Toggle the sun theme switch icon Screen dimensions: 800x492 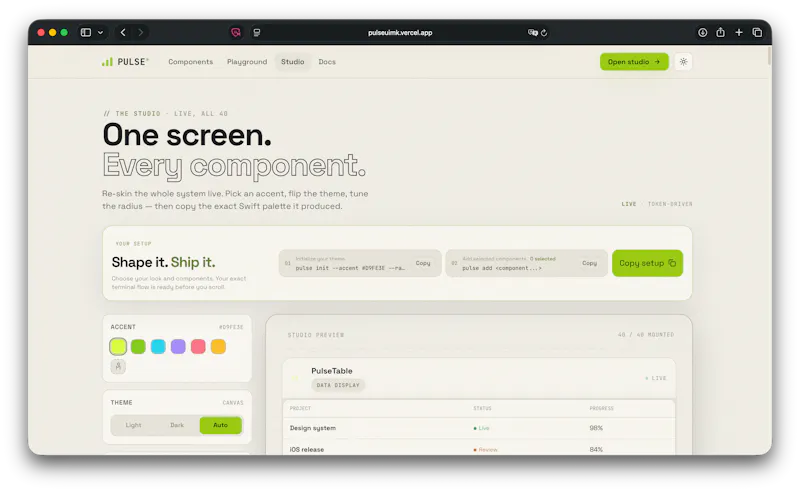(x=683, y=62)
